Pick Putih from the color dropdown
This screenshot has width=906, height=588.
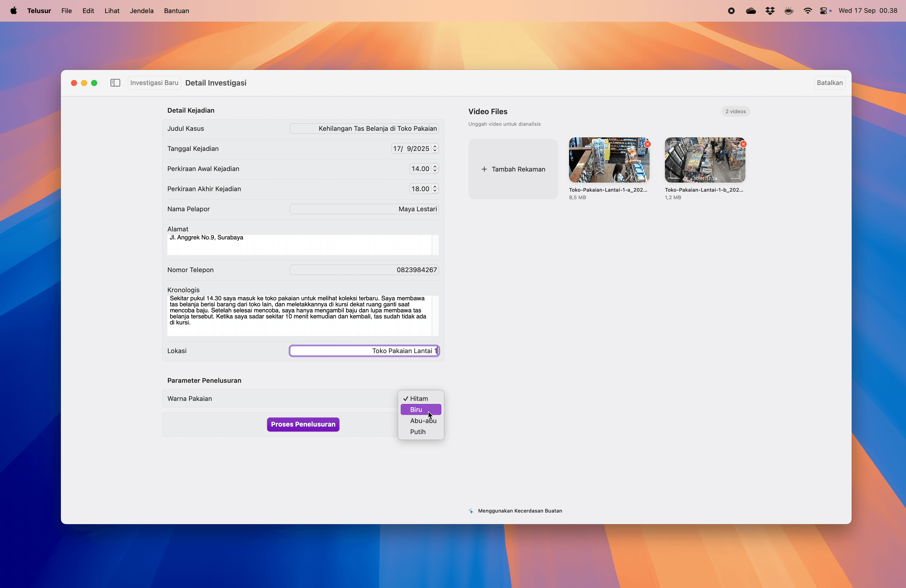pyautogui.click(x=421, y=432)
